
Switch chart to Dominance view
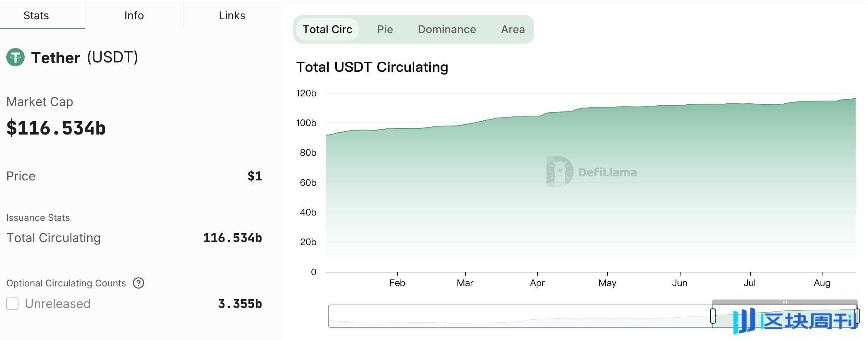447,29
